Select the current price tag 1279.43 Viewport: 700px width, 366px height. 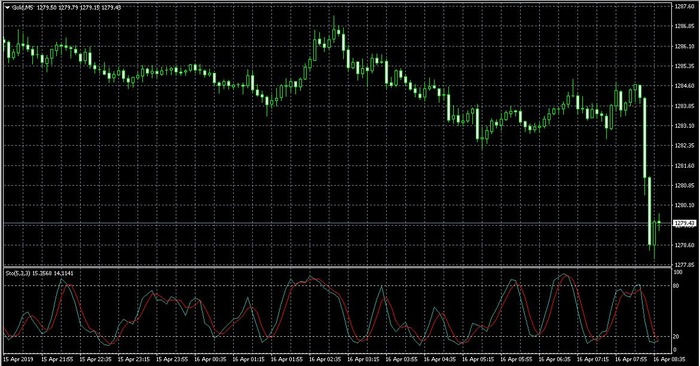coord(684,223)
